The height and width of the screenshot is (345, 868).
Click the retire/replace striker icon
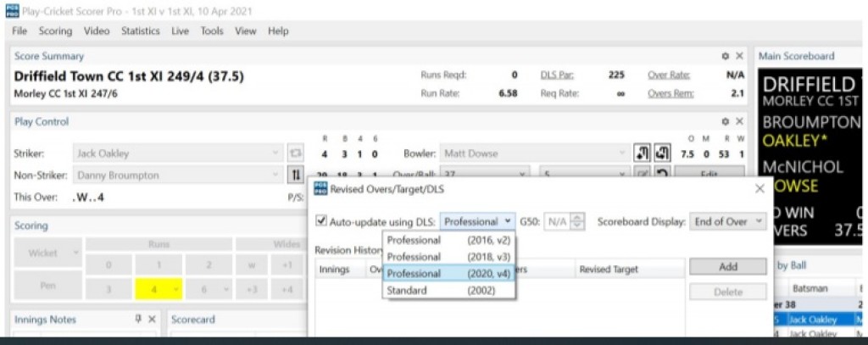[x=294, y=153]
